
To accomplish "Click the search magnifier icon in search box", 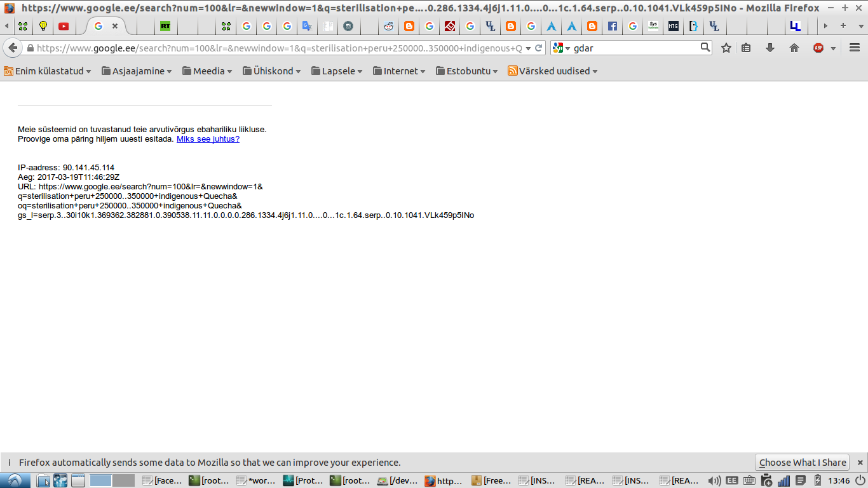I will point(705,48).
